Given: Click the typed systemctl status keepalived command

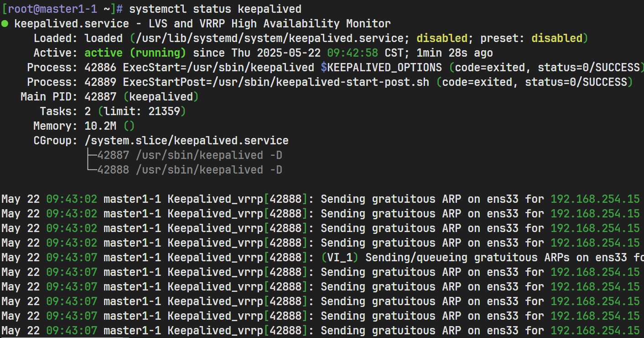Looking at the screenshot, I should coord(215,9).
